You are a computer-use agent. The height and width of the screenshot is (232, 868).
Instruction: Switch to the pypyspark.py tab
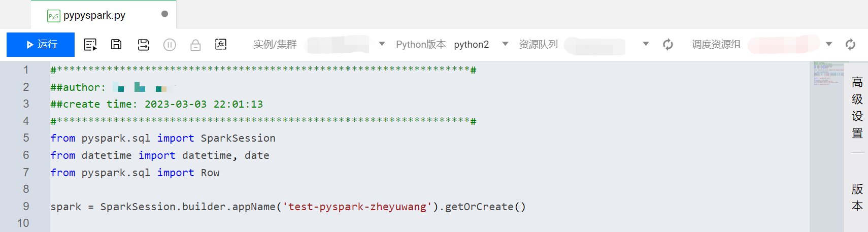94,16
